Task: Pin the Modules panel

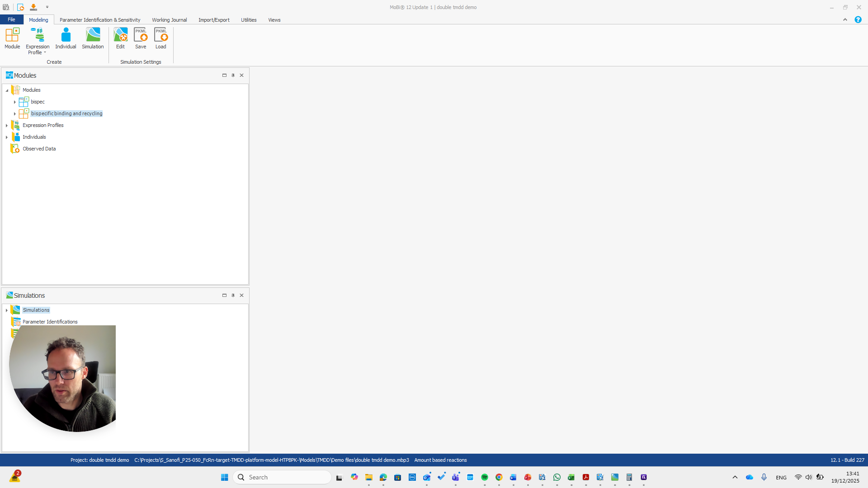Action: point(233,75)
